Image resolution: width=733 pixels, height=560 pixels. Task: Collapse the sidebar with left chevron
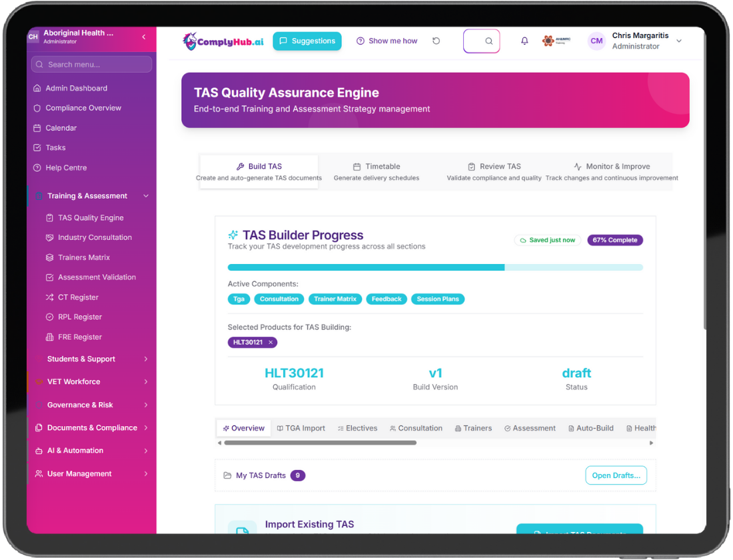pyautogui.click(x=143, y=37)
